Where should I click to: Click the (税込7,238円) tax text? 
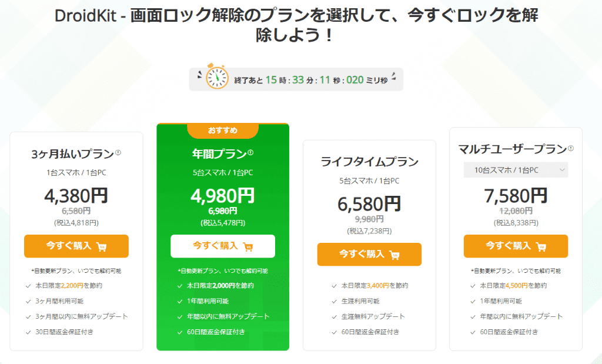tap(369, 231)
